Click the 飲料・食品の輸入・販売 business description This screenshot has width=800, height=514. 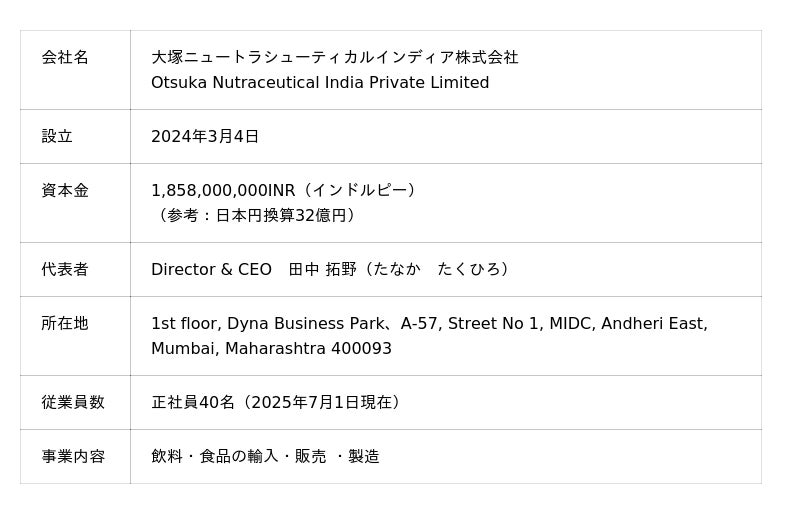pos(238,457)
